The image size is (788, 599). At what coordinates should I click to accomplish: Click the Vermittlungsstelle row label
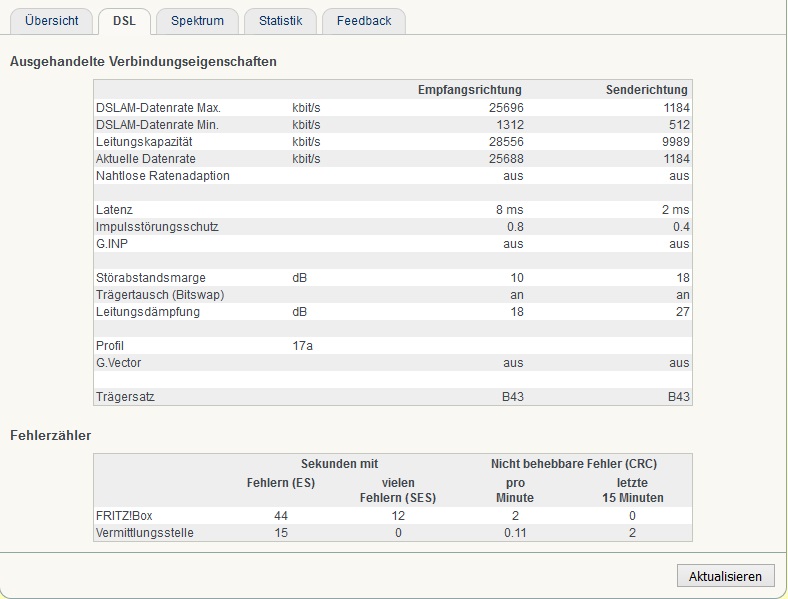point(145,533)
